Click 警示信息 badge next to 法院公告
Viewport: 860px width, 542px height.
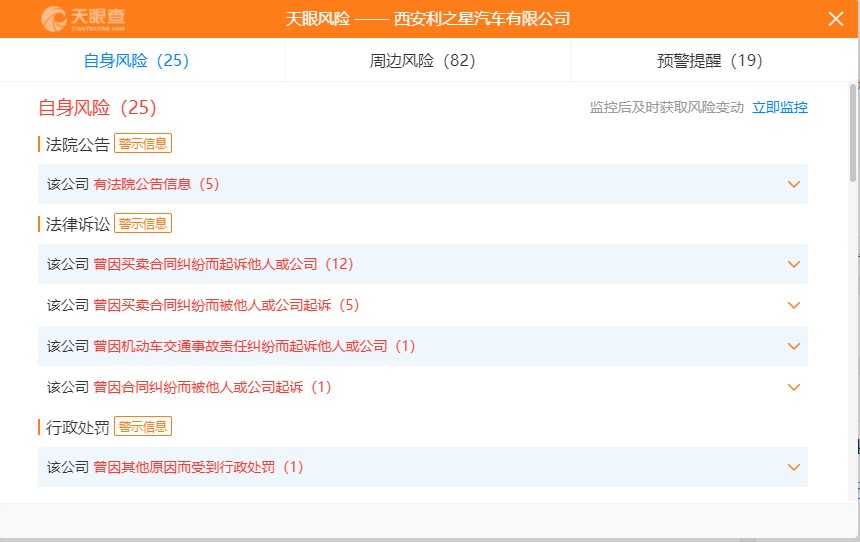click(143, 144)
